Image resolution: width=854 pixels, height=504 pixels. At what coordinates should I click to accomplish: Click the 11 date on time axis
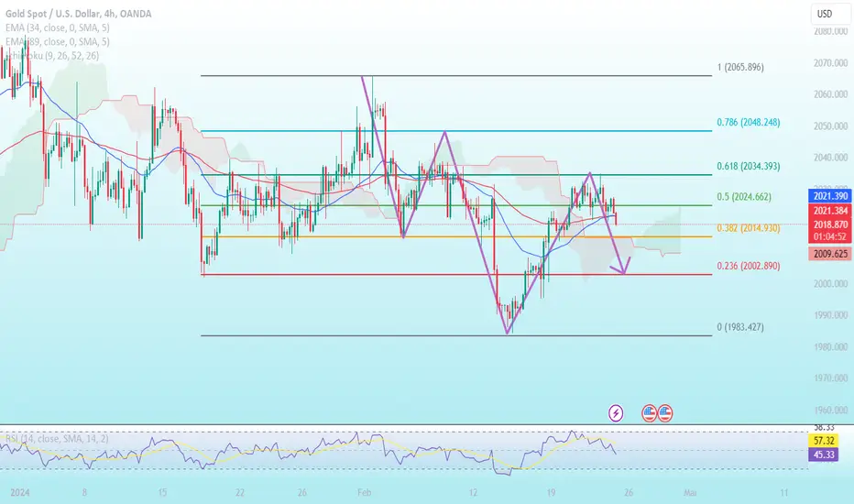(783, 493)
